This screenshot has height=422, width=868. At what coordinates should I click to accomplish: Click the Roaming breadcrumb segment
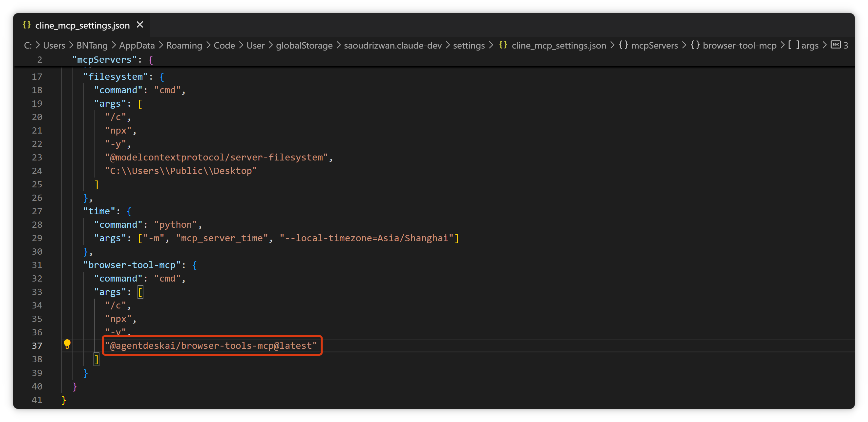point(184,46)
